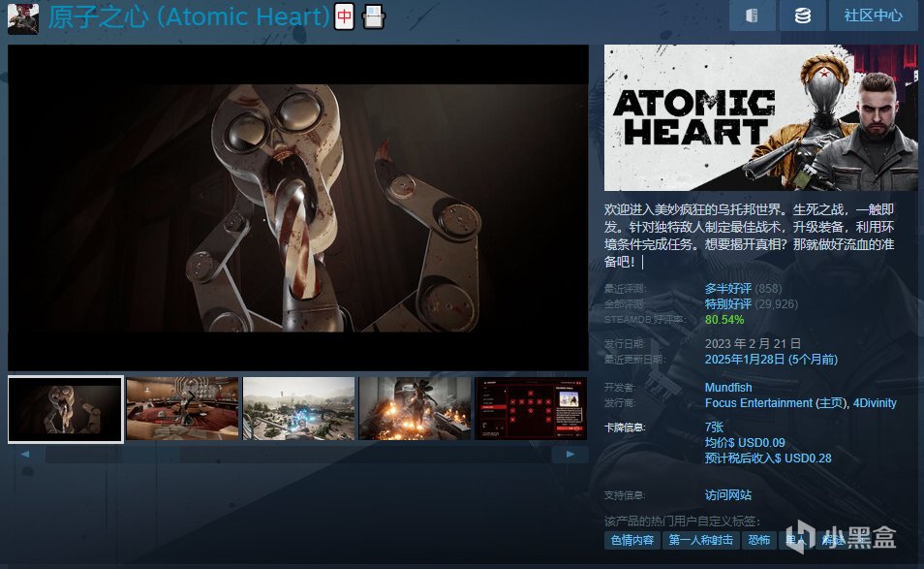Open publisher Focus Entertainment link

(x=758, y=402)
